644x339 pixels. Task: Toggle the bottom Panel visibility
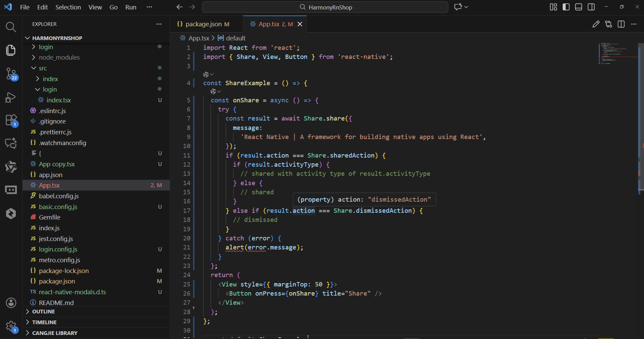click(x=578, y=7)
